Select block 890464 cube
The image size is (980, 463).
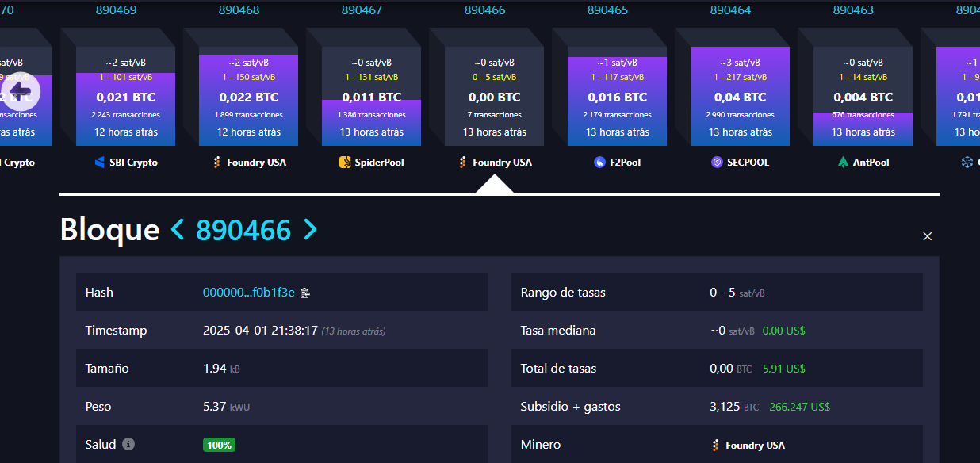(741, 99)
